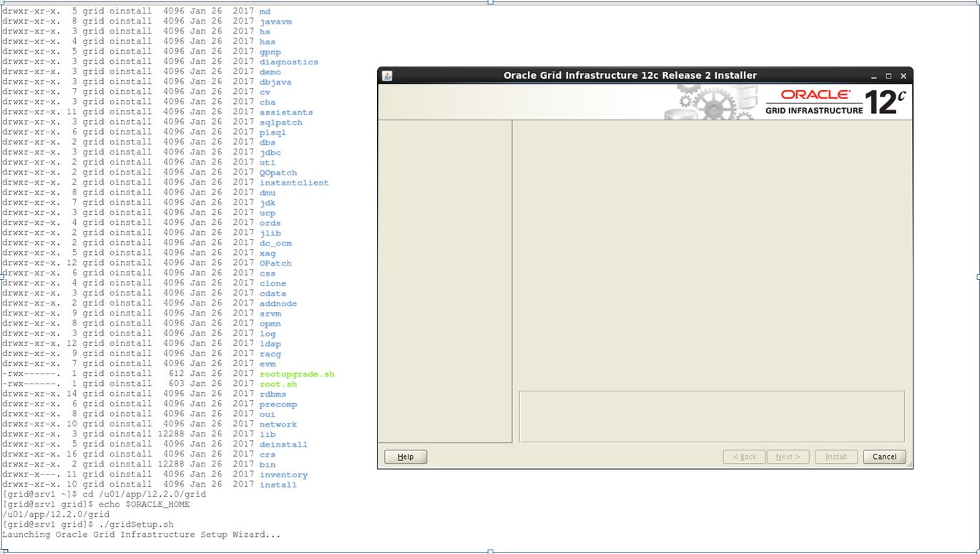The height and width of the screenshot is (554, 980).
Task: Click the ./gridSetup.sh command line
Action: (x=139, y=525)
